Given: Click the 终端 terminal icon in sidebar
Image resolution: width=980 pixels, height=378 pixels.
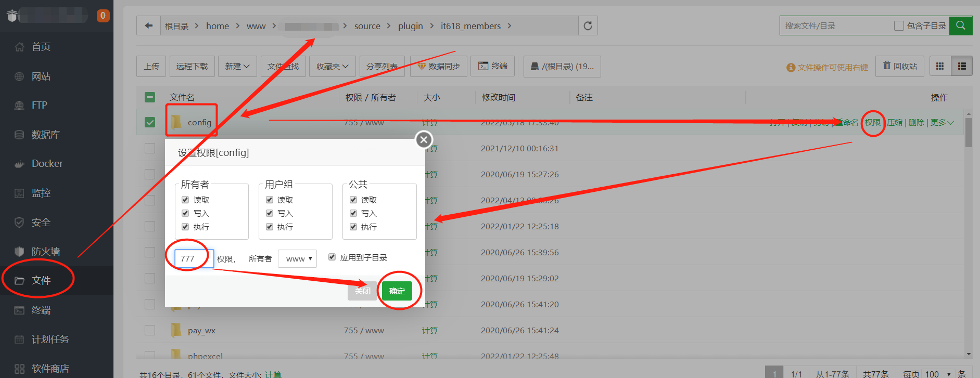Looking at the screenshot, I should coord(19,310).
